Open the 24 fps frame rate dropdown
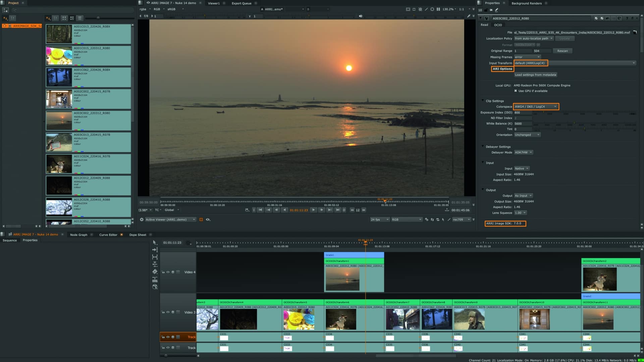 (379, 219)
